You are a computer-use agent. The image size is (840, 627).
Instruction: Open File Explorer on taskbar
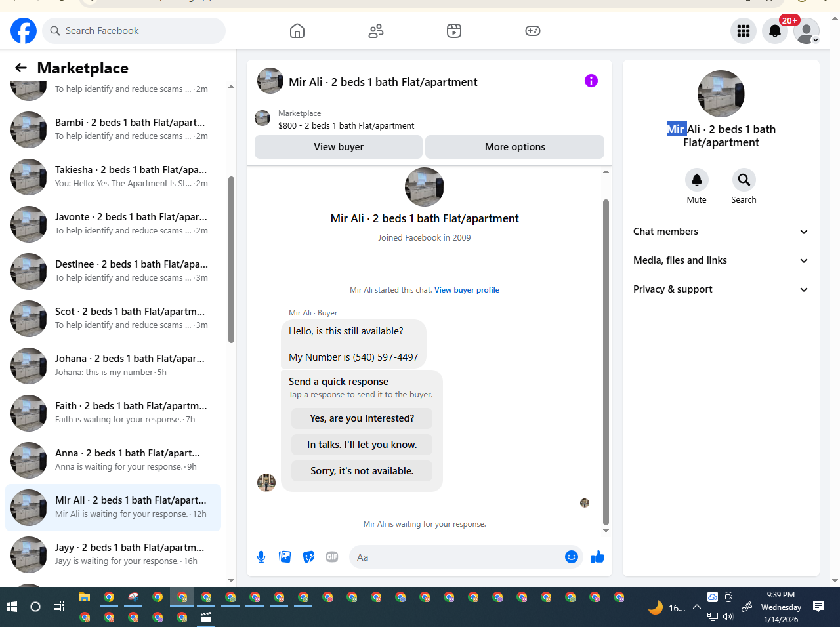pos(85,597)
